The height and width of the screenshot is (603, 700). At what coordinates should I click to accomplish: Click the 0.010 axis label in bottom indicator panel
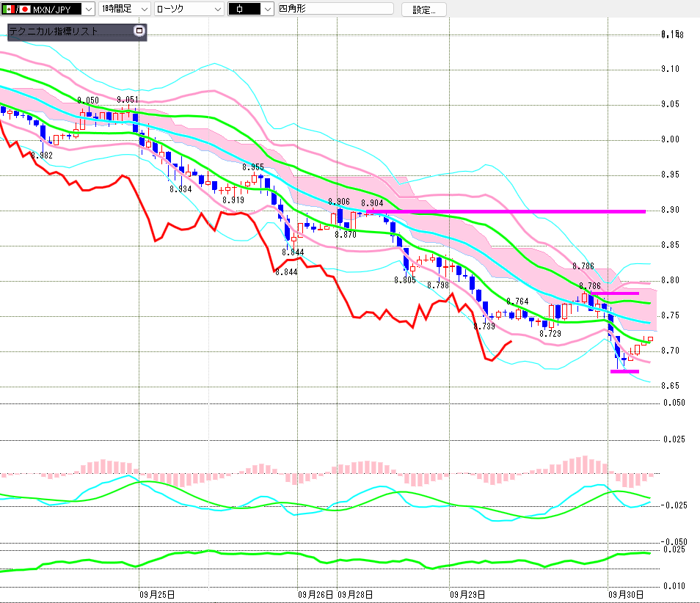674,586
